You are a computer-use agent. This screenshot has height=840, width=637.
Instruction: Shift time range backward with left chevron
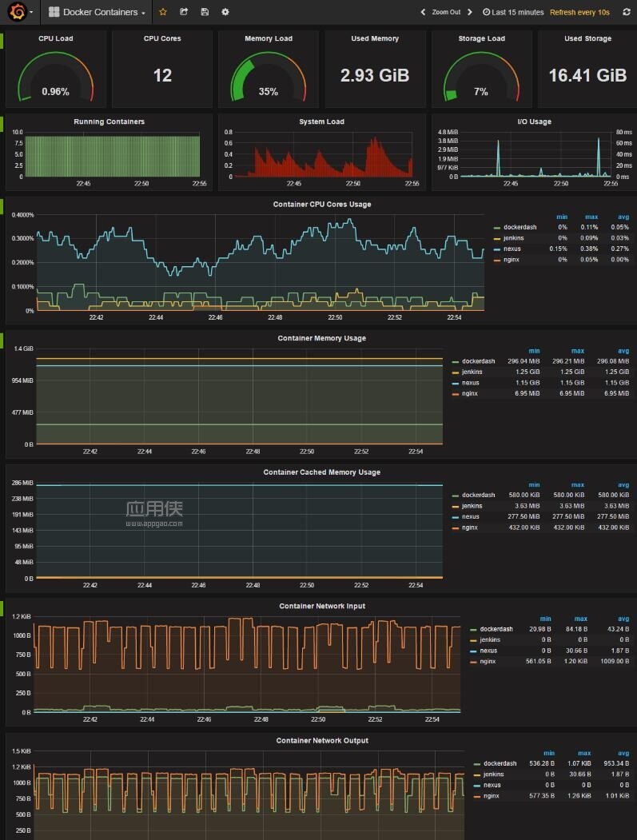[x=423, y=12]
